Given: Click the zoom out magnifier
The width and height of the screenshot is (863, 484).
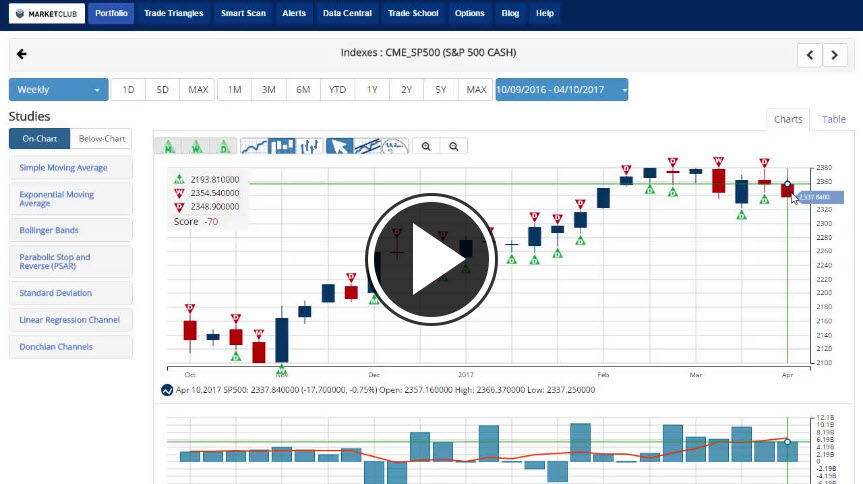Looking at the screenshot, I should pos(454,146).
